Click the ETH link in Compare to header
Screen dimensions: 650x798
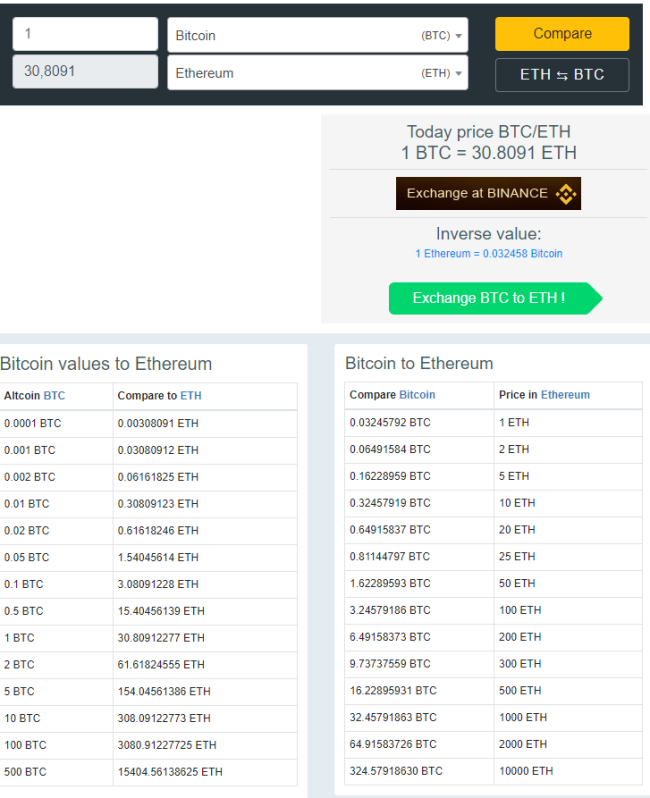point(191,395)
